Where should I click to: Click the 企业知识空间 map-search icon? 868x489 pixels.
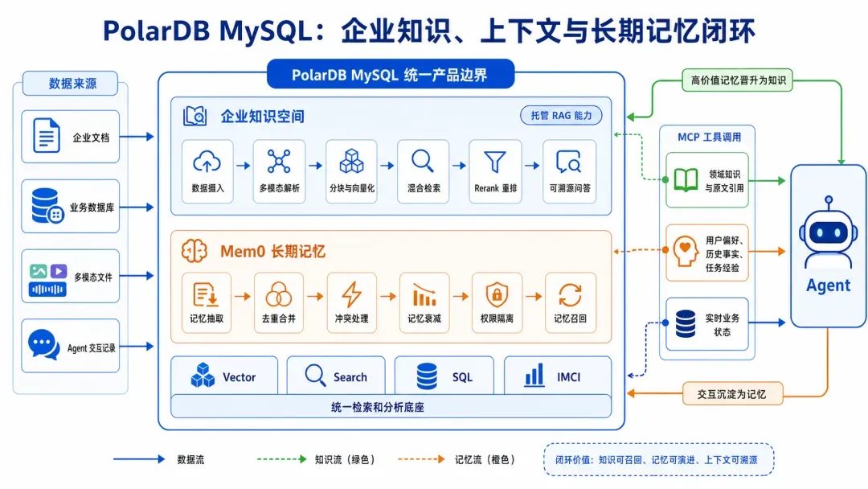click(x=194, y=116)
